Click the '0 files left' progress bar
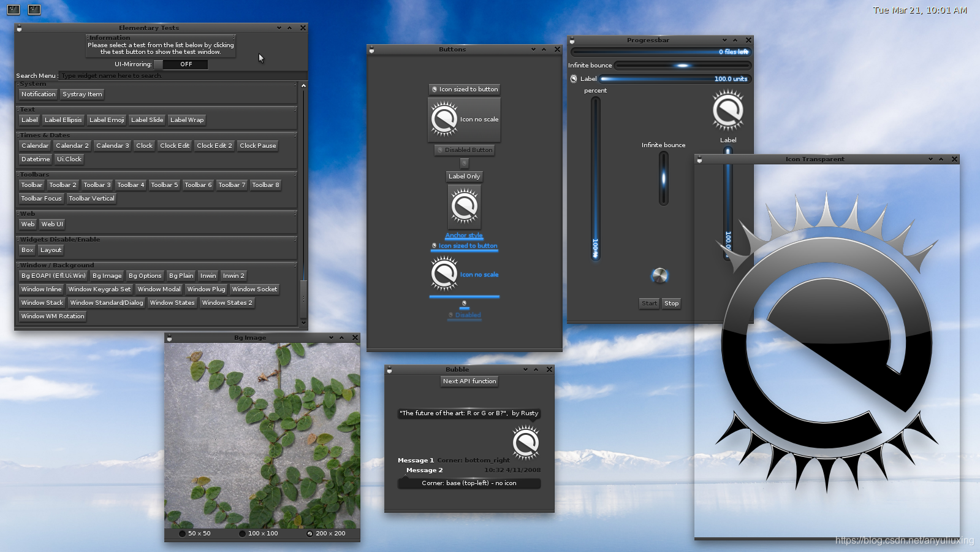Image resolution: width=980 pixels, height=552 pixels. [x=661, y=52]
